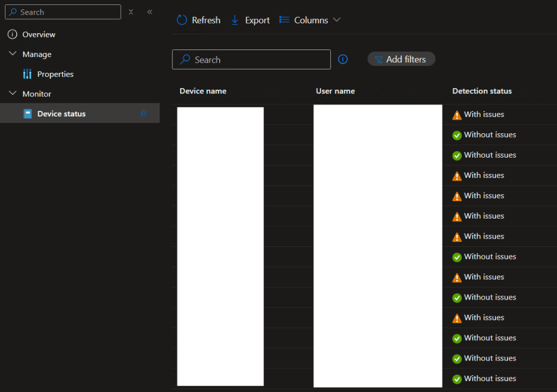557x392 pixels.
Task: Click the Refresh icon in toolbar
Action: click(x=182, y=20)
